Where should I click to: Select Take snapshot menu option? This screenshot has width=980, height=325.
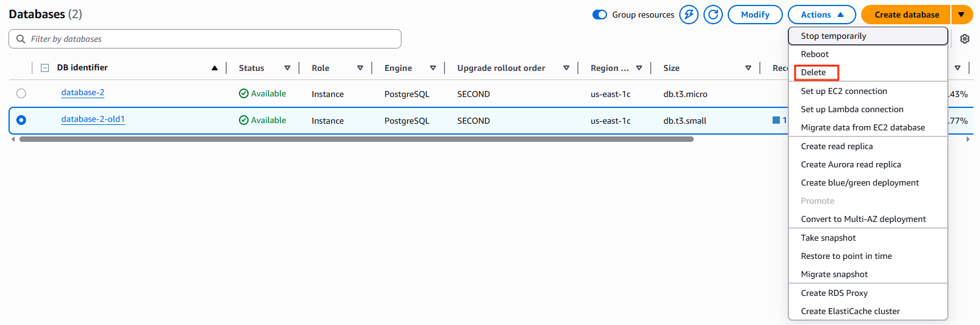click(x=828, y=238)
